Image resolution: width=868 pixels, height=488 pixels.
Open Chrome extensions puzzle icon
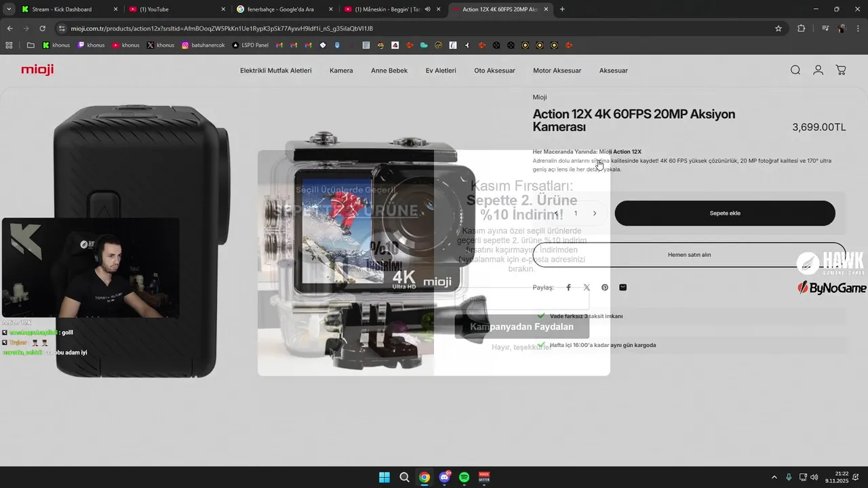point(801,28)
